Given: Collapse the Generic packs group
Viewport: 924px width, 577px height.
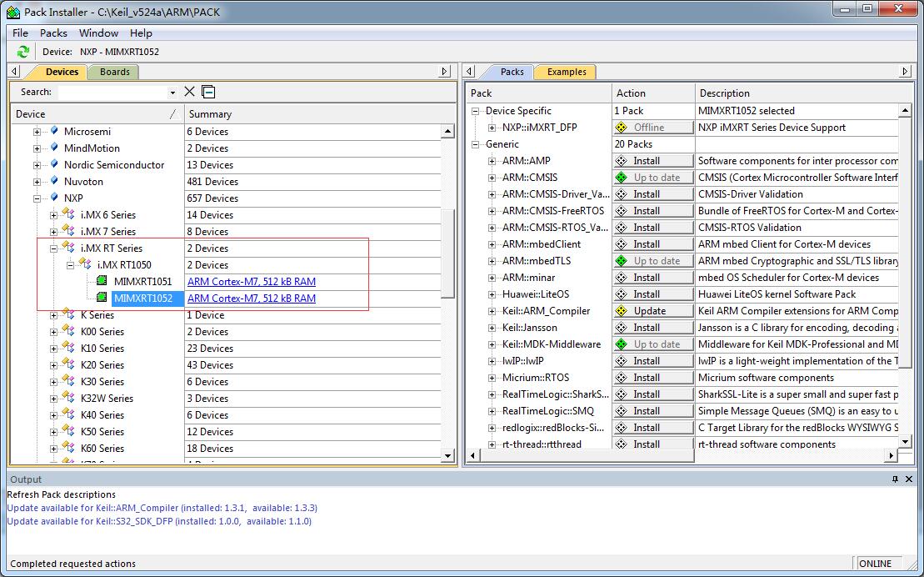Looking at the screenshot, I should point(475,144).
